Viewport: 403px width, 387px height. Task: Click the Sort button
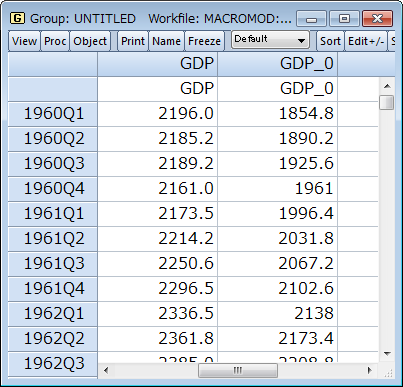point(330,41)
